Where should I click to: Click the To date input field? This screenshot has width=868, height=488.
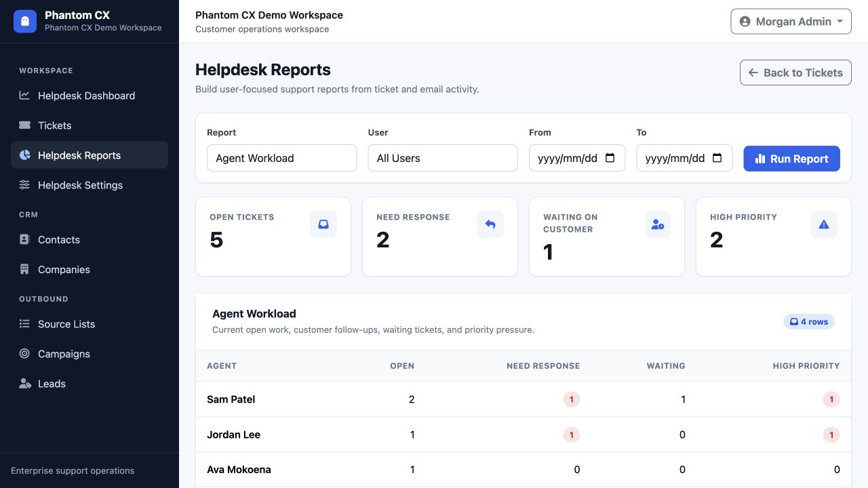[684, 158]
